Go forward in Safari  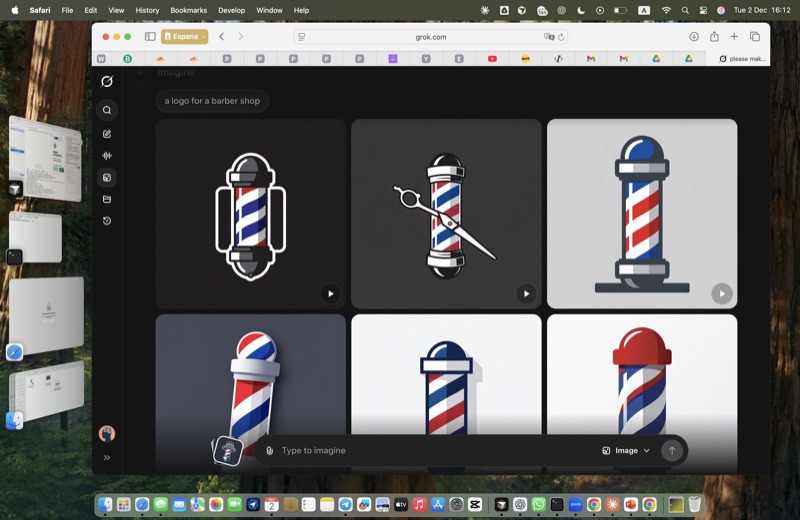pos(241,37)
